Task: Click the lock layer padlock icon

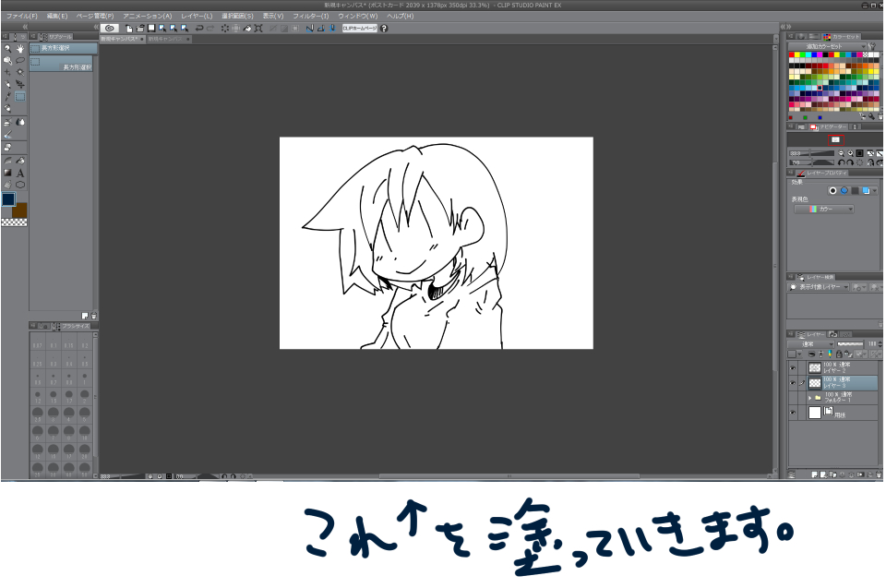Action: tap(839, 354)
